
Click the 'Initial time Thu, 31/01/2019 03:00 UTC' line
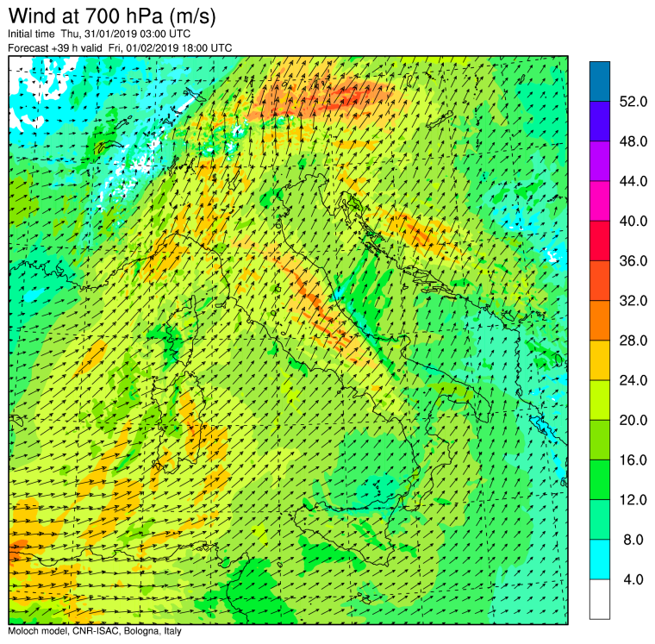pyautogui.click(x=99, y=34)
